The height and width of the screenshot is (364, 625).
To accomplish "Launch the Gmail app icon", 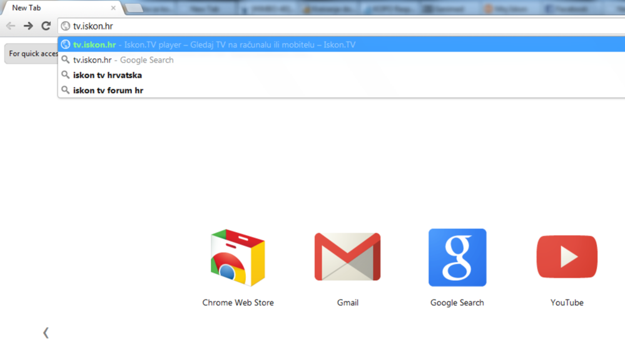I will click(x=348, y=257).
